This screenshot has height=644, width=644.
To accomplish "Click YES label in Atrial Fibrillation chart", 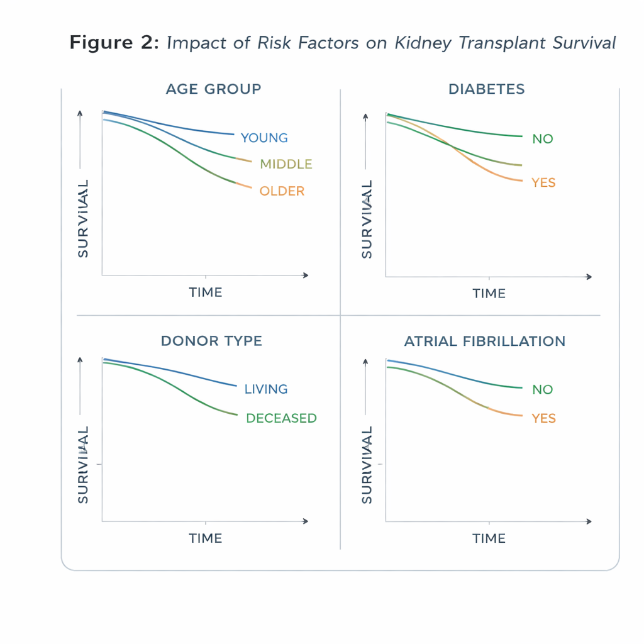I will [543, 418].
